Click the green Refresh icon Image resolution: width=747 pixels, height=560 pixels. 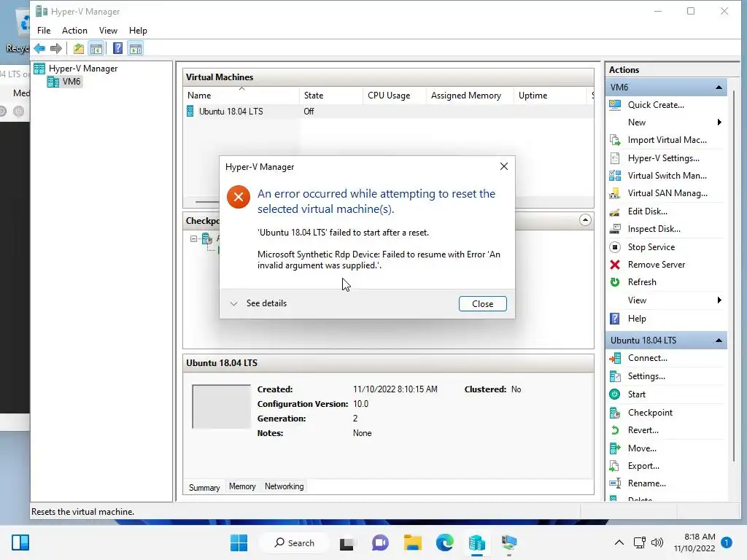615,282
